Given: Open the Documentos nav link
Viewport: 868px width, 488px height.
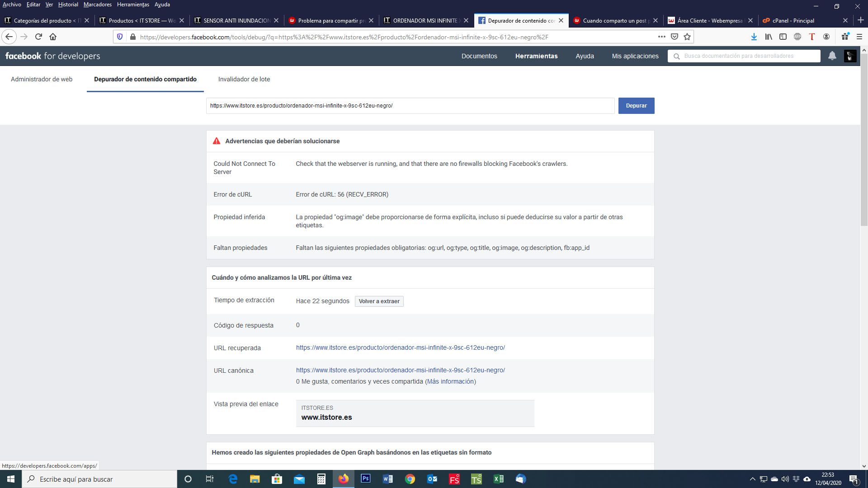Looking at the screenshot, I should pos(479,56).
